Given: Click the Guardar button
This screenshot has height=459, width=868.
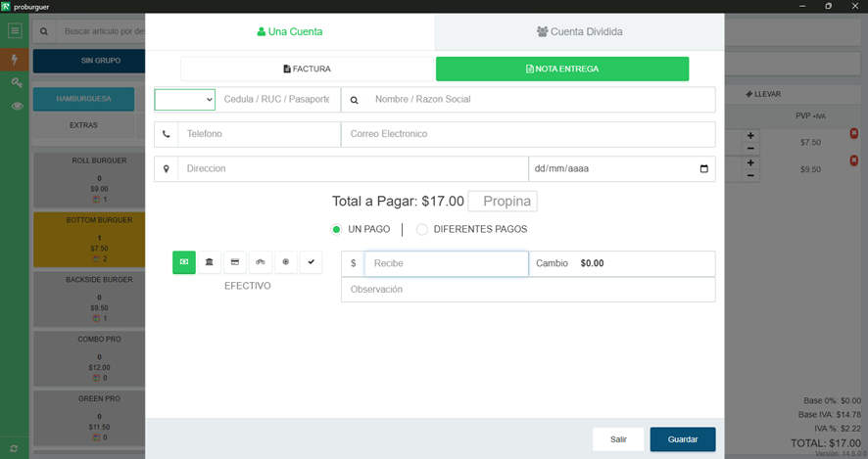Looking at the screenshot, I should point(683,439).
